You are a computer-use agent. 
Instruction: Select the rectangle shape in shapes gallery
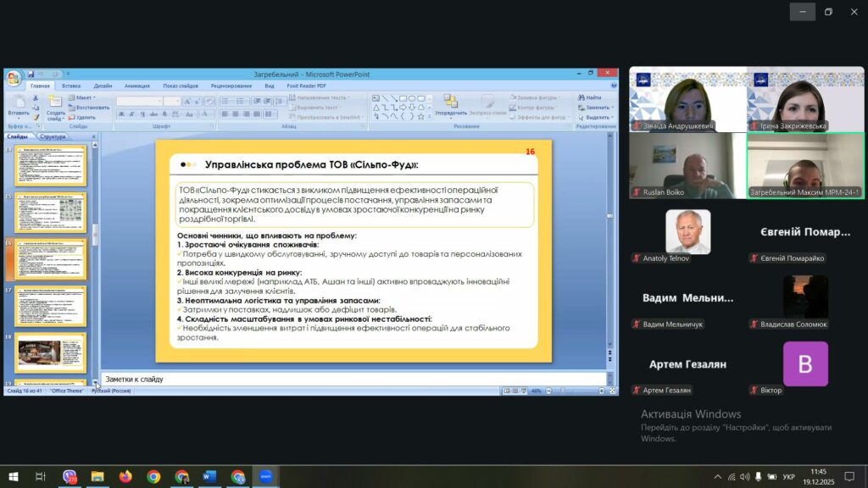point(403,98)
